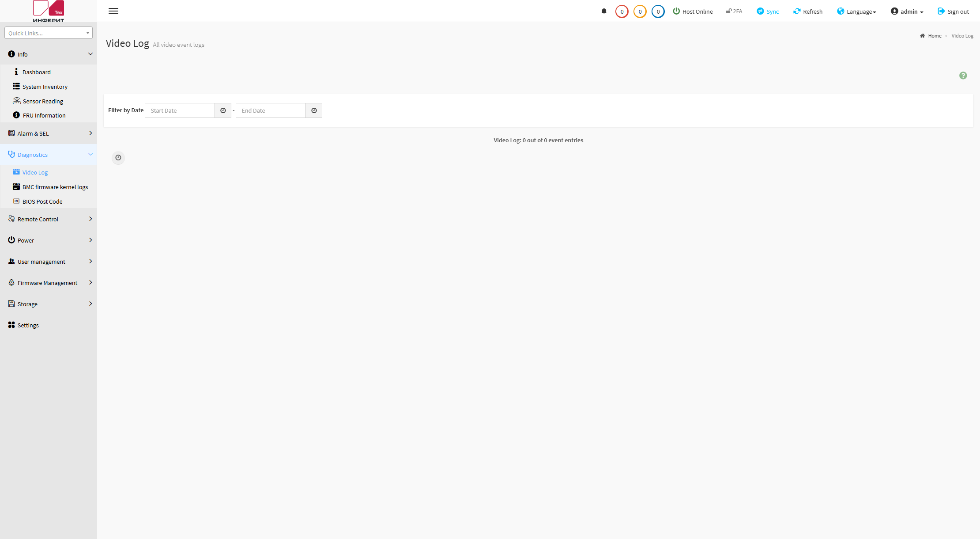Click the Diagnostics stethoscope icon
This screenshot has height=539, width=980.
coord(11,154)
